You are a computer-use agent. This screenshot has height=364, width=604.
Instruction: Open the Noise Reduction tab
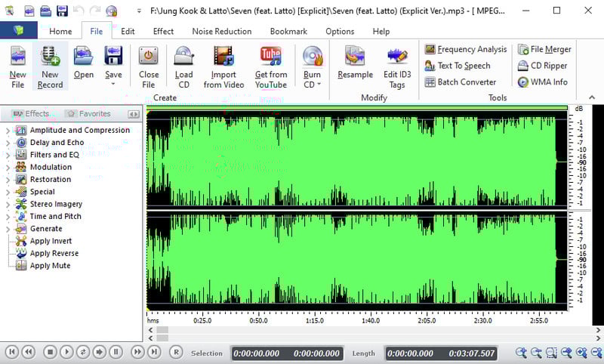coord(222,31)
